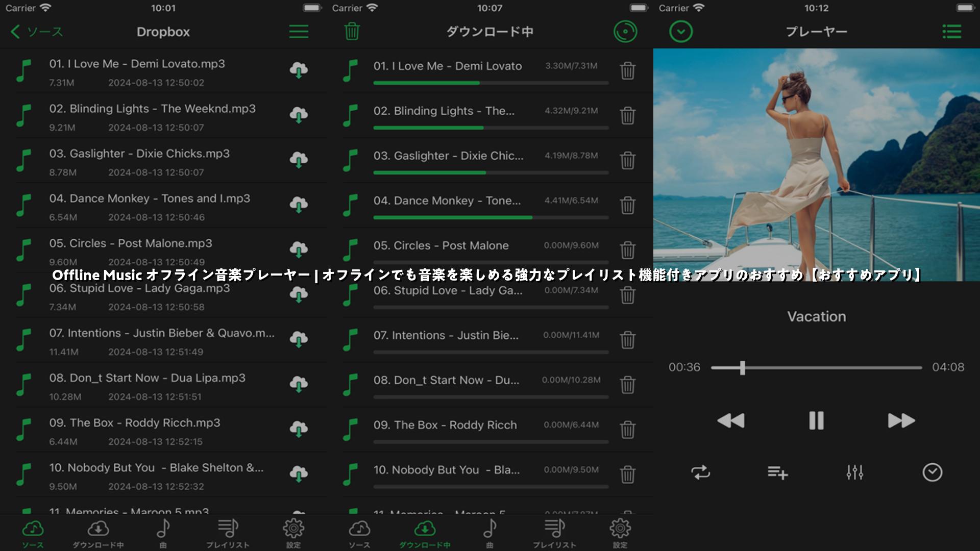Open the equalizer sliders icon in player
Image resolution: width=980 pixels, height=551 pixels.
click(x=854, y=472)
